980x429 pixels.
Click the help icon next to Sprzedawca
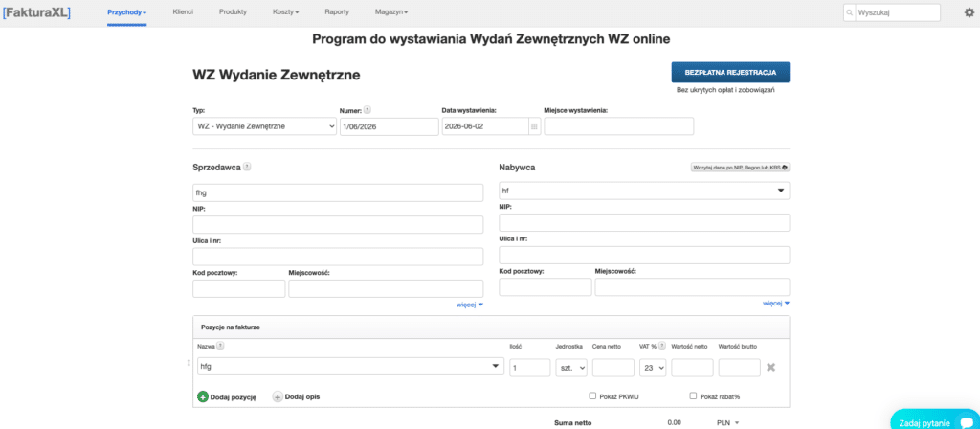247,167
